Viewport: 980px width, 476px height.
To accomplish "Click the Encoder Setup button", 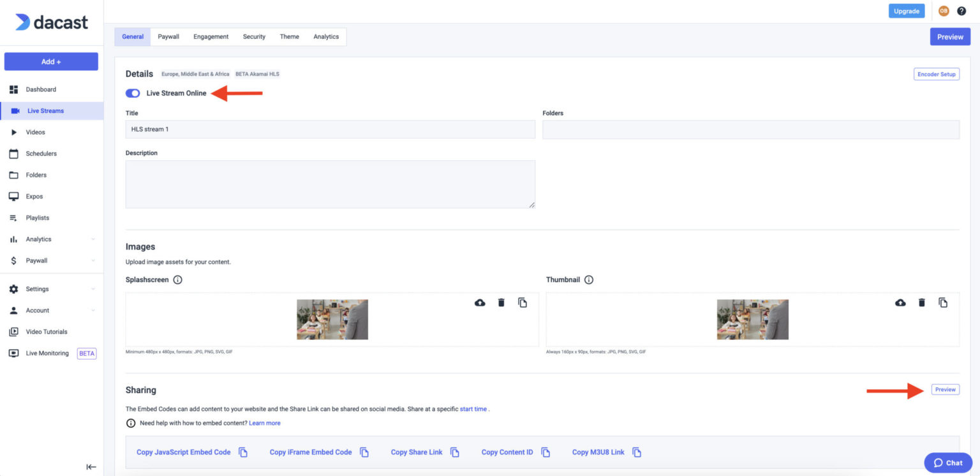I will tap(936, 74).
